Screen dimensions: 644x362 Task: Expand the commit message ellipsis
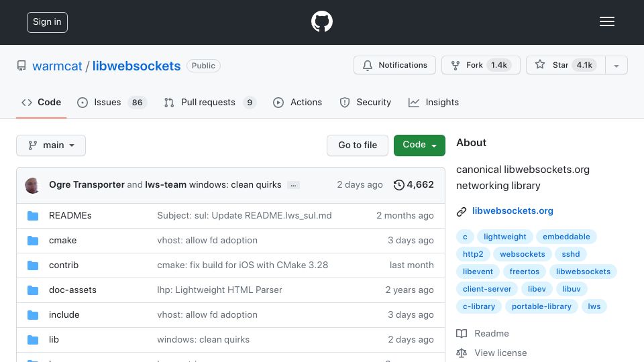293,185
